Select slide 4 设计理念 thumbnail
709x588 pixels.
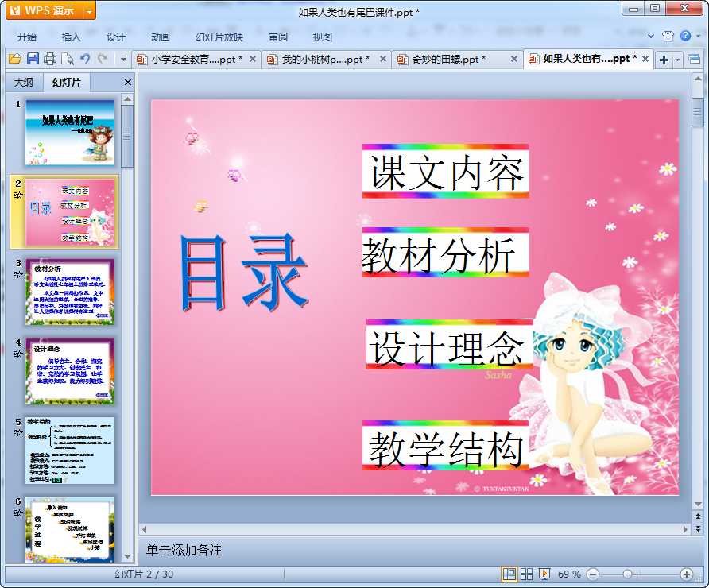[x=70, y=371]
